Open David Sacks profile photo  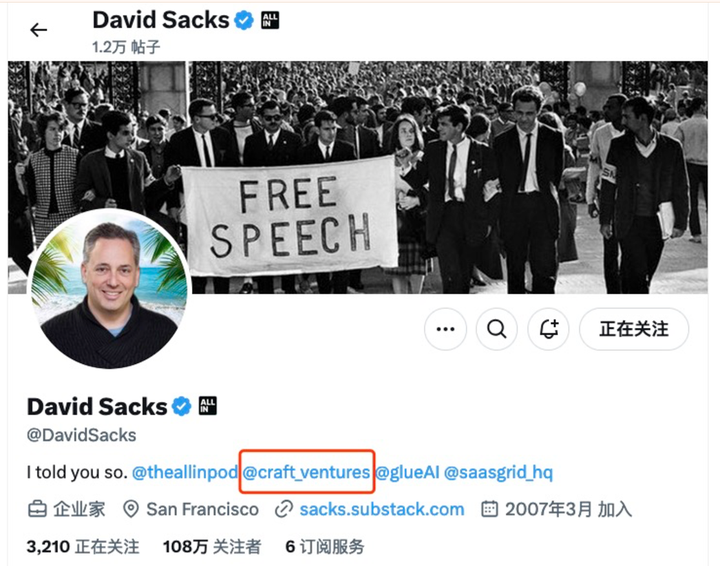[109, 289]
